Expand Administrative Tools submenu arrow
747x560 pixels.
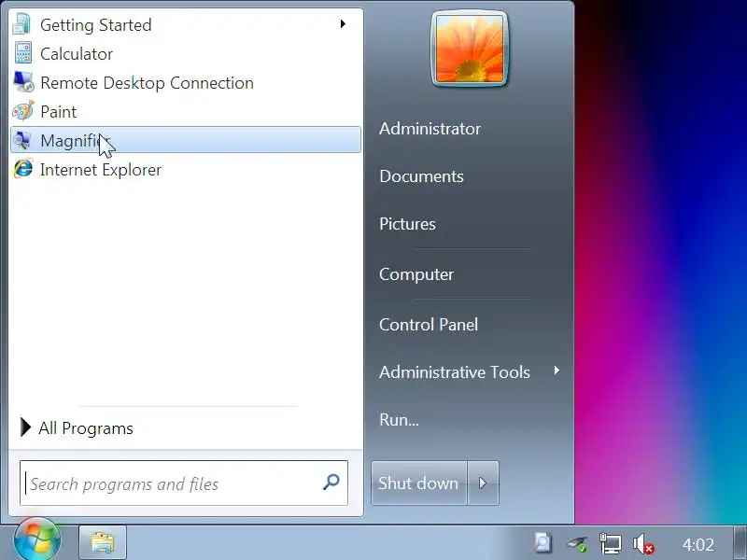tap(557, 371)
